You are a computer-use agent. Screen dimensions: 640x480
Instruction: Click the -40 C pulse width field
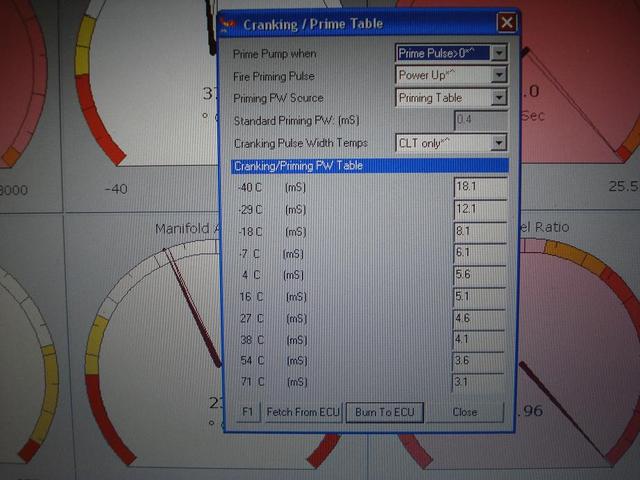(480, 187)
